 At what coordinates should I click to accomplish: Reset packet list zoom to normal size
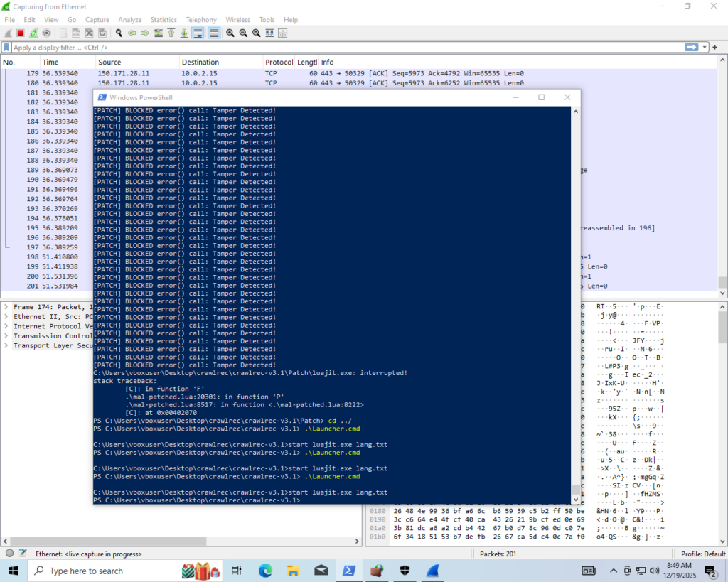click(256, 33)
